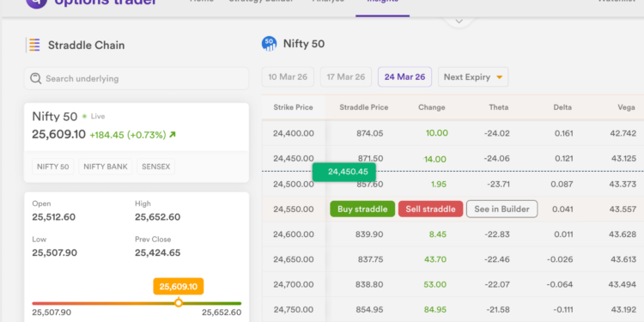
Task: Choose the NIFTY BANK chip
Action: coord(106,167)
